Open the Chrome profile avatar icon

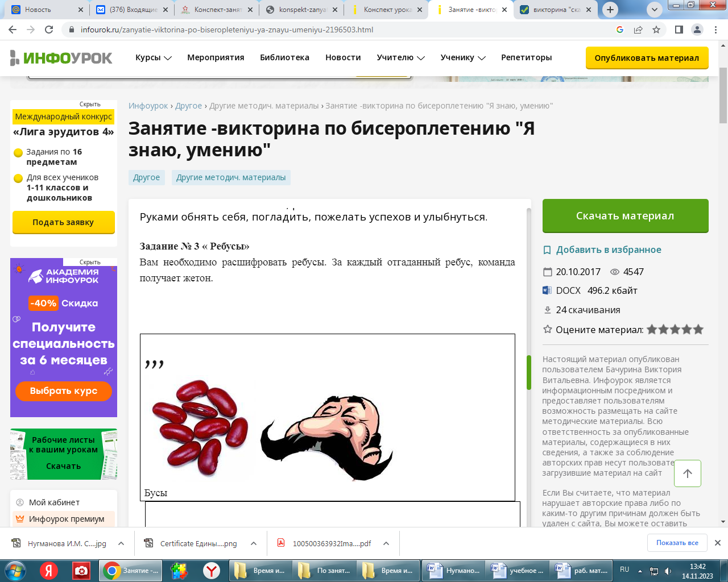pyautogui.click(x=697, y=30)
